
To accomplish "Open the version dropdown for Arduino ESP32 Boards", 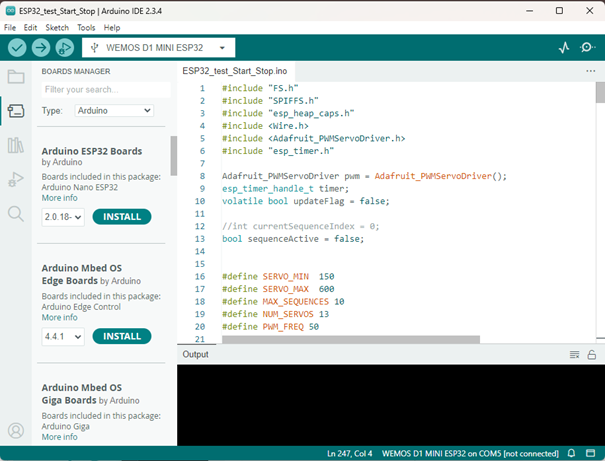I will click(62, 217).
